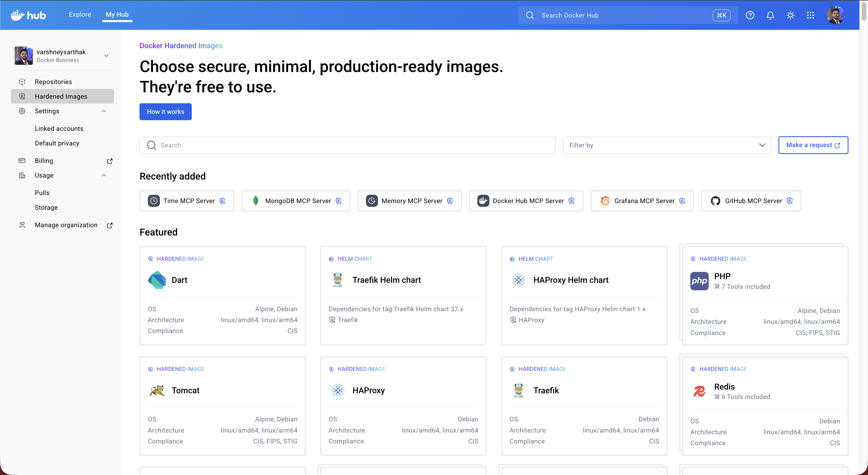This screenshot has width=868, height=475.
Task: Focus the hardened images Search field
Action: coord(347,145)
